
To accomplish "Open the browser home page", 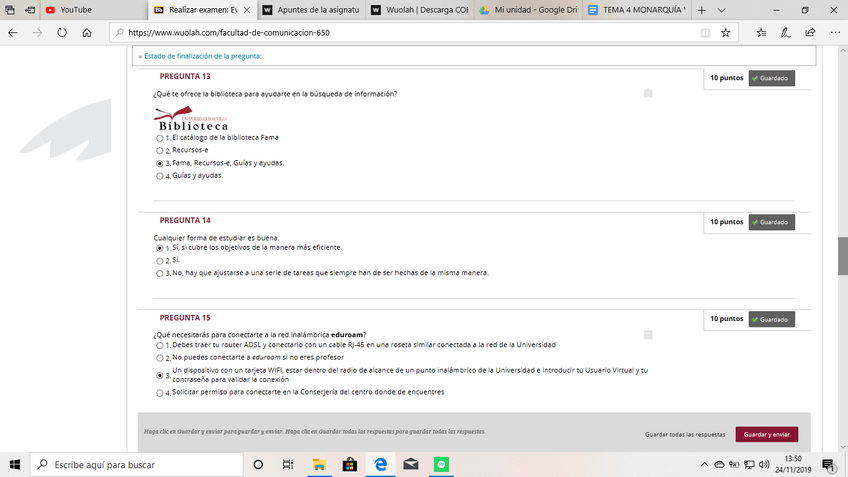I will [x=87, y=32].
